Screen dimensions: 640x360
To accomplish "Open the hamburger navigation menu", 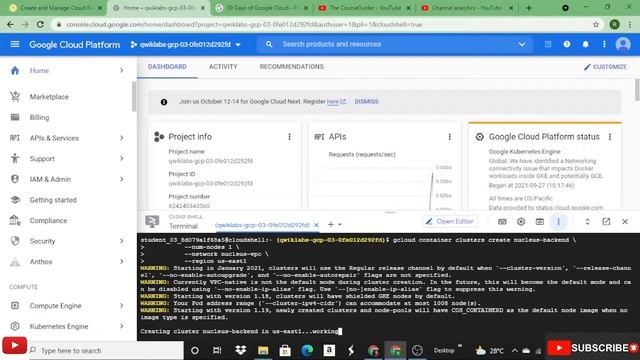I will pyautogui.click(x=15, y=44).
